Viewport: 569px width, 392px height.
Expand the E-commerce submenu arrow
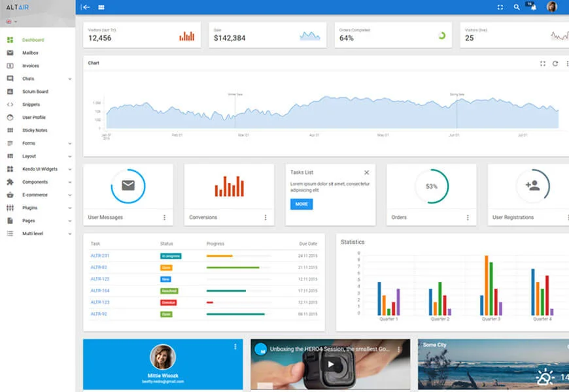(70, 195)
